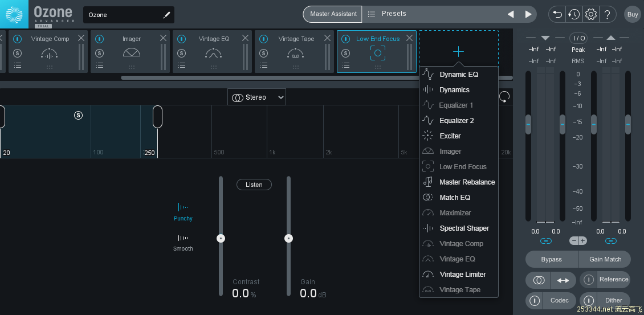
Task: Click the Bypass button
Action: tap(552, 259)
